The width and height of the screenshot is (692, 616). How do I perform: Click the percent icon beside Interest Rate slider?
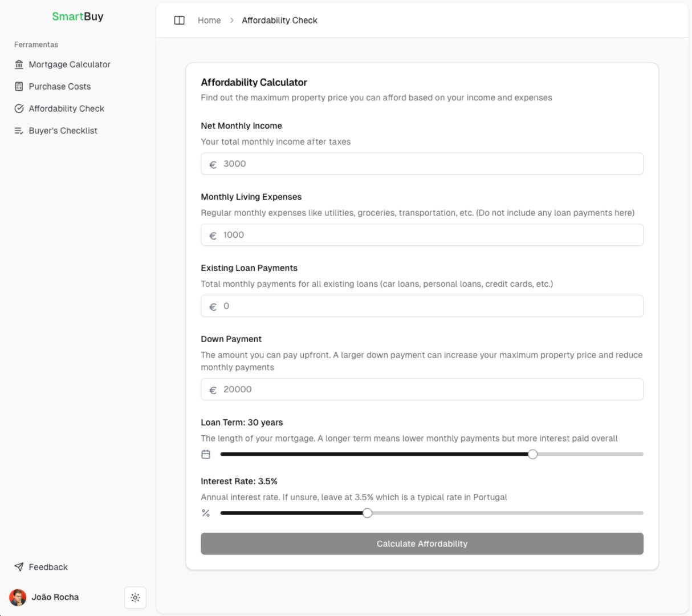(x=206, y=513)
